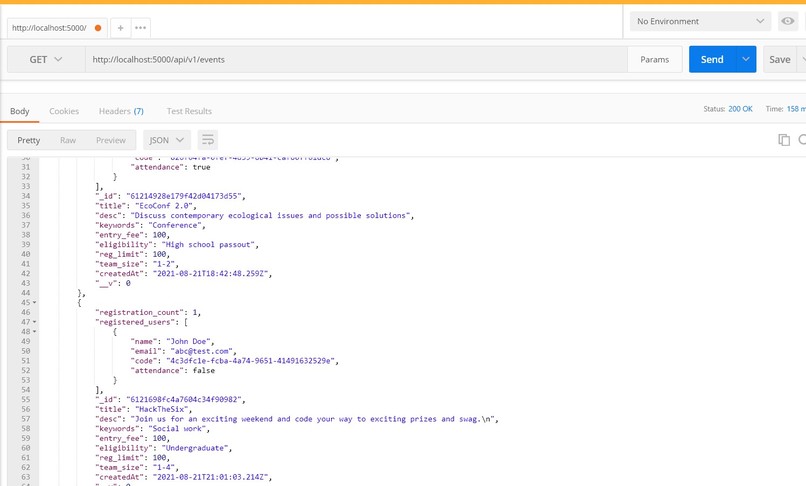Viewport: 806px width, 486px height.
Task: Click the code value "4c3dfc1e-fcba-4a74-9651-41491632529e"
Action: click(250, 361)
